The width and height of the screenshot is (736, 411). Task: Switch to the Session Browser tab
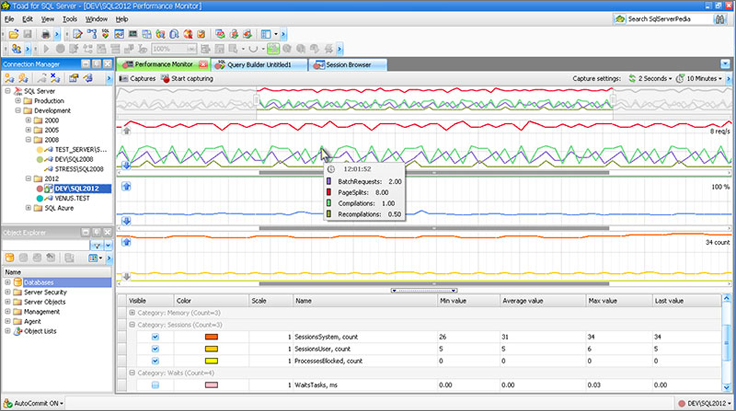click(349, 63)
